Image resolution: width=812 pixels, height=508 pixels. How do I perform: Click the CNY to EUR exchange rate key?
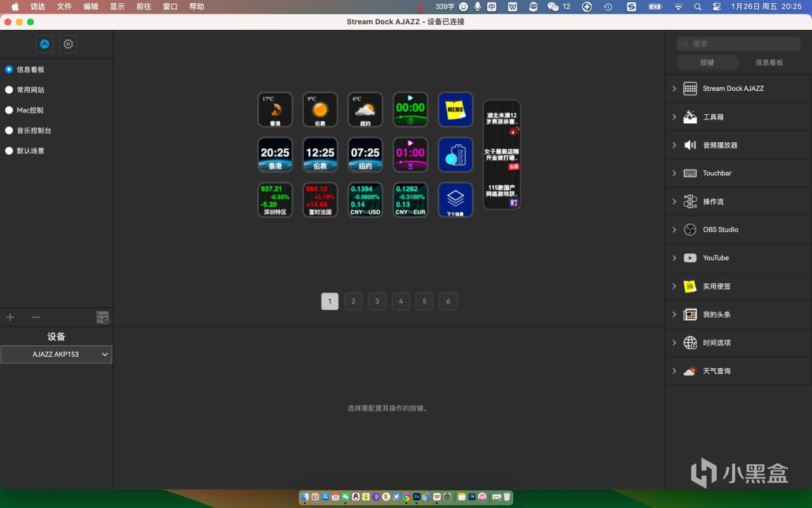coord(410,200)
